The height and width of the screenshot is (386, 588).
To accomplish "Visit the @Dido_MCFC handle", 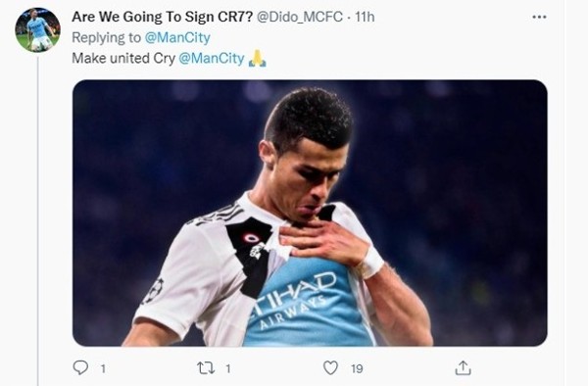I will pos(299,17).
